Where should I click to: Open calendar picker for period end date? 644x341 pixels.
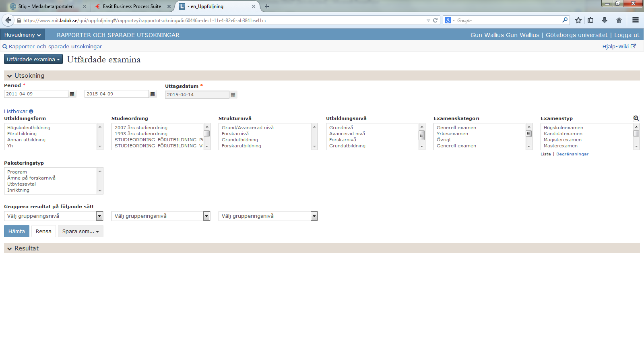[153, 94]
